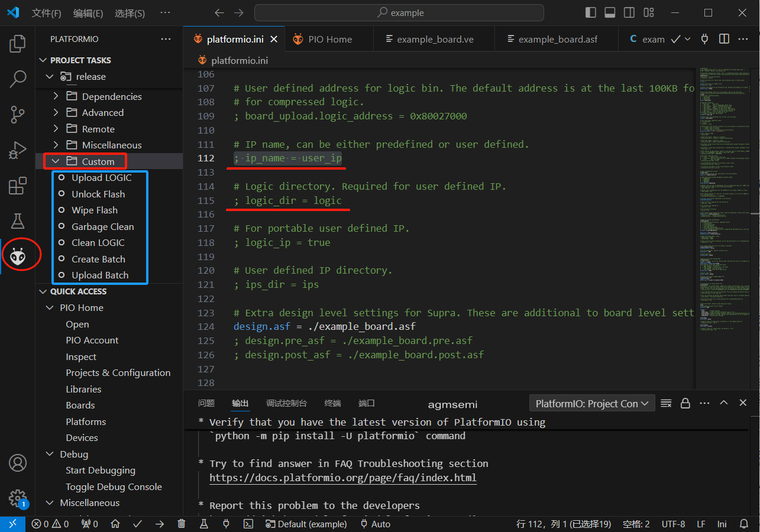Click Default (example) environment switcher
760x532 pixels.
pos(306,524)
